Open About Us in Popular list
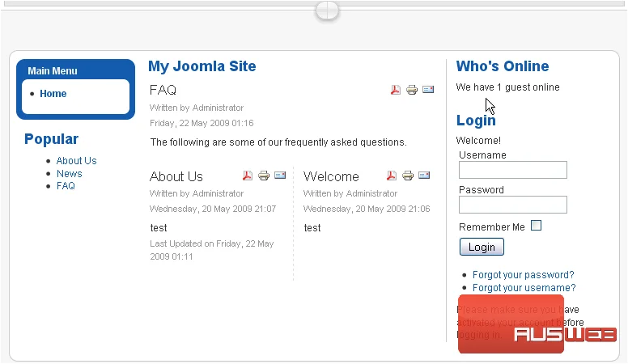This screenshot has width=628, height=364. (x=77, y=161)
